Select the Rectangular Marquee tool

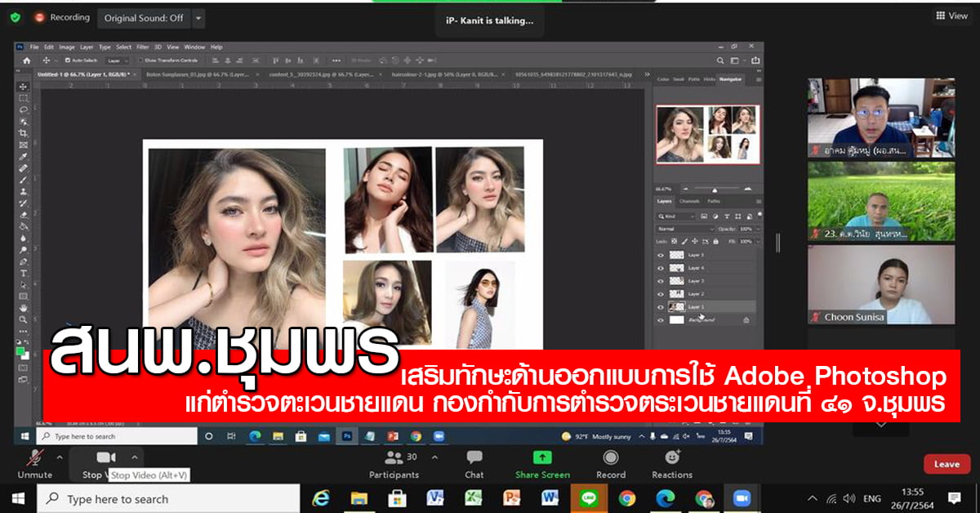pos(24,97)
